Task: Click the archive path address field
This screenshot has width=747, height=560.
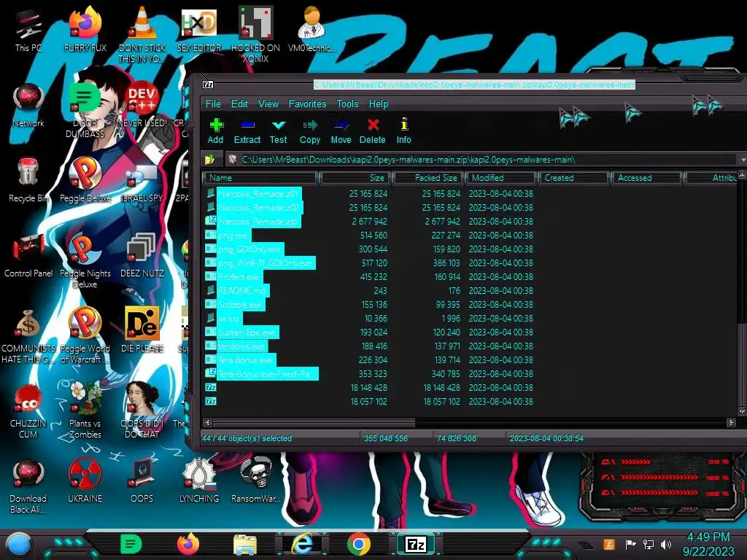Action: pos(481,160)
